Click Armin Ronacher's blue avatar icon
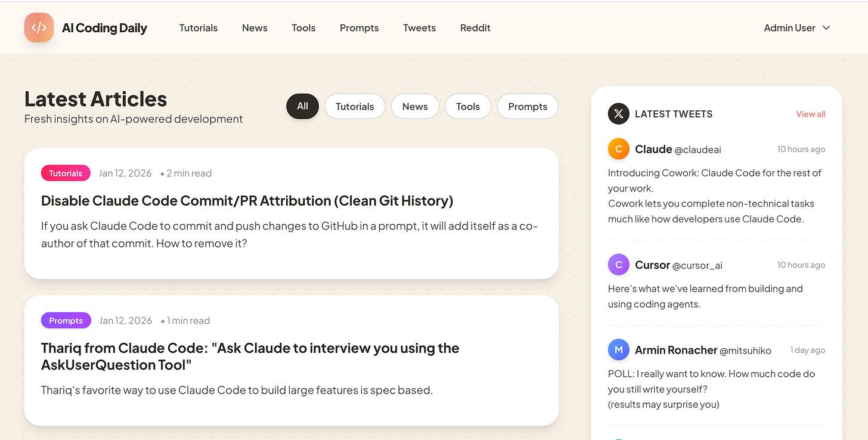 coord(618,350)
